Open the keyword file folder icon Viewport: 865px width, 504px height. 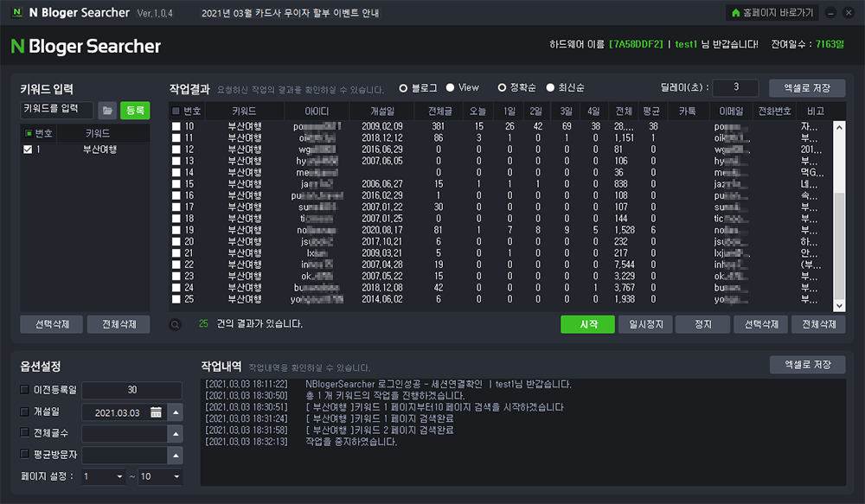[107, 111]
